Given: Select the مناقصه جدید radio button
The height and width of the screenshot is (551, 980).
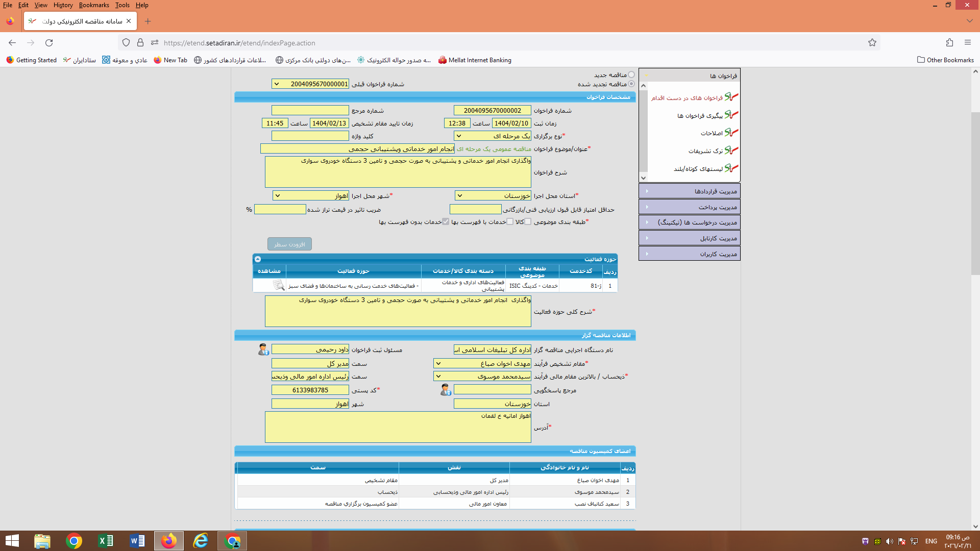Looking at the screenshot, I should 631,75.
